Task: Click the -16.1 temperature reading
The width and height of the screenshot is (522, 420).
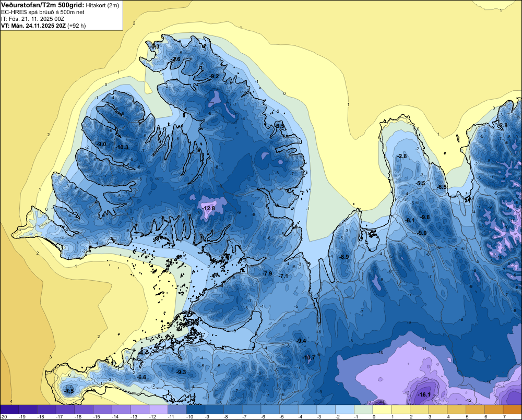Action: click(424, 395)
